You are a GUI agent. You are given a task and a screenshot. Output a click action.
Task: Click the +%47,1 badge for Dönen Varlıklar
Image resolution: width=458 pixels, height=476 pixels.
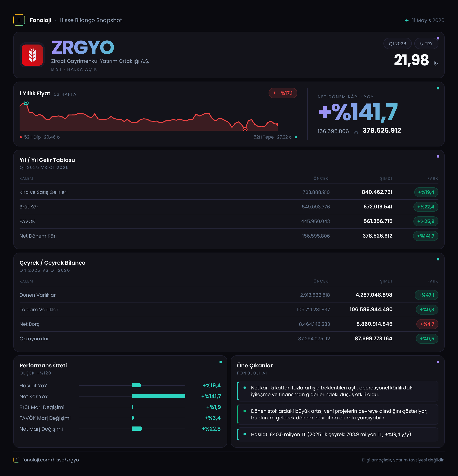pos(426,295)
